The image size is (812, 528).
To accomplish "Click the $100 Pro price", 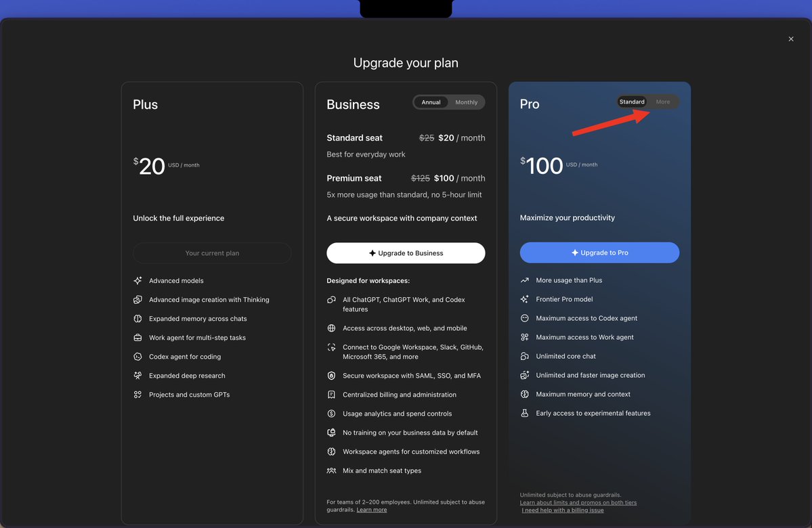I will click(542, 166).
